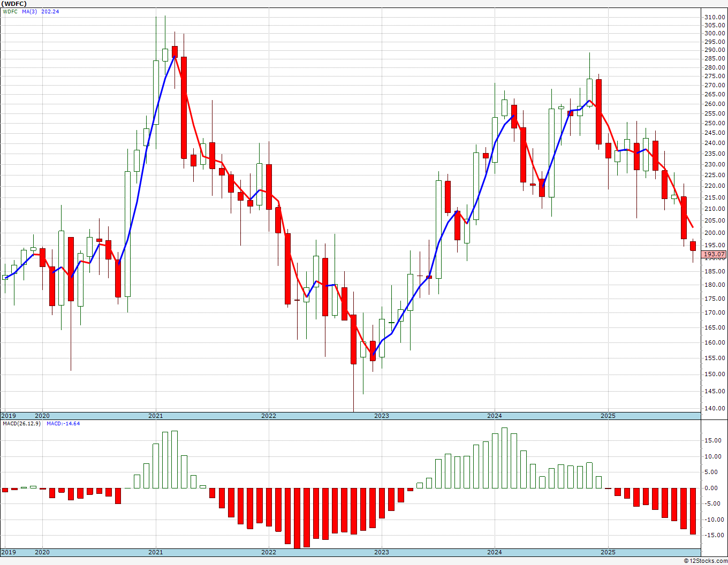Select the 235.00 price axis label
The height and width of the screenshot is (565, 728).
(x=715, y=154)
